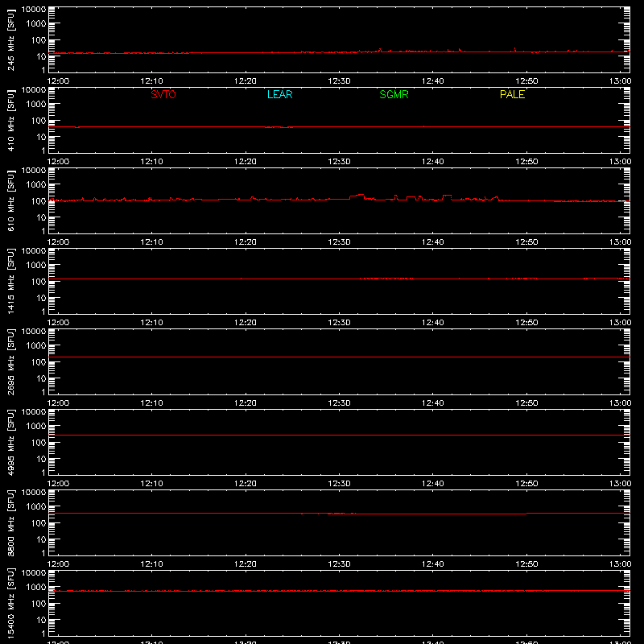
Task: Click the 1000 tick of the 410 MHz plot
Action: (x=36, y=104)
